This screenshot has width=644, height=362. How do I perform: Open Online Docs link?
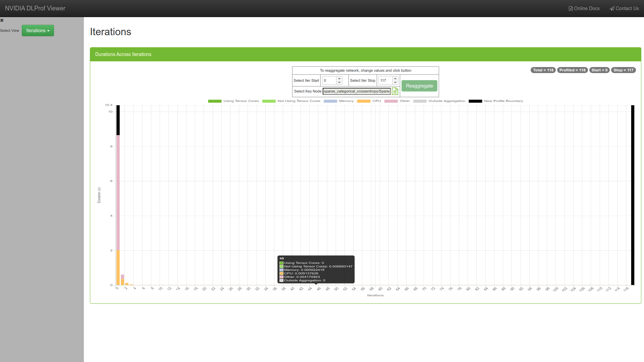pos(584,8)
